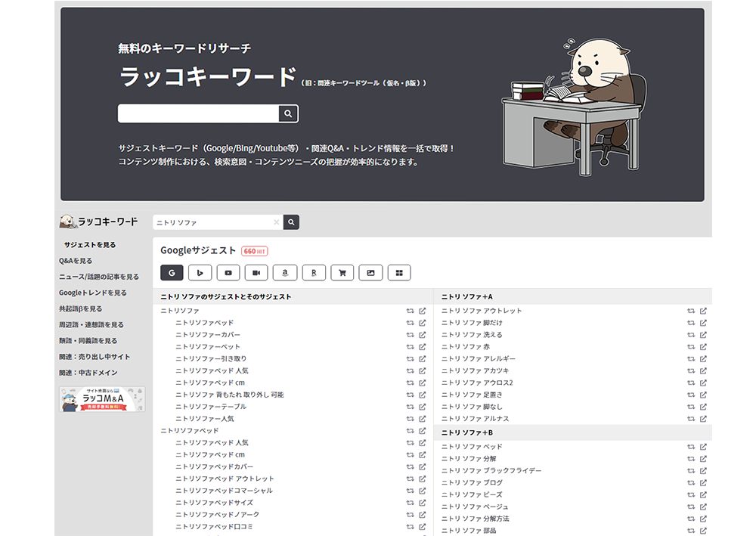Image resolution: width=756 pixels, height=536 pixels.
Task: Click the keyword text ニトリソファー引き取り
Action: pyautogui.click(x=211, y=358)
